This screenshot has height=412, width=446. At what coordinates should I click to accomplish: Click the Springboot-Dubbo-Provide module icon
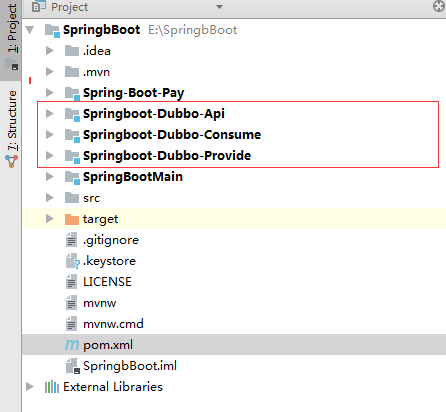tap(72, 157)
